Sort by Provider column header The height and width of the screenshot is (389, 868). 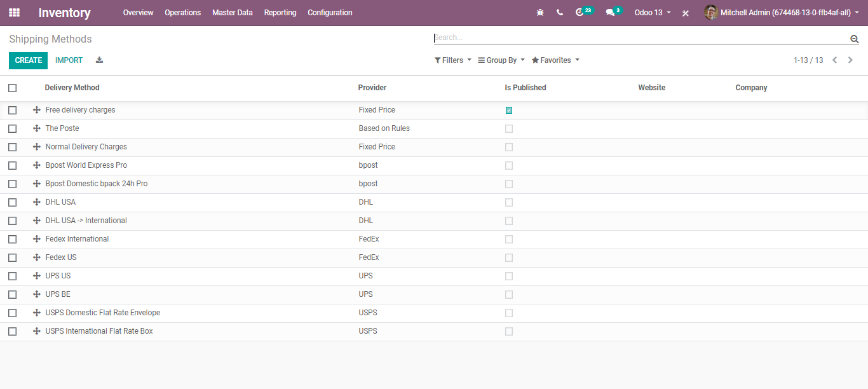(372, 88)
